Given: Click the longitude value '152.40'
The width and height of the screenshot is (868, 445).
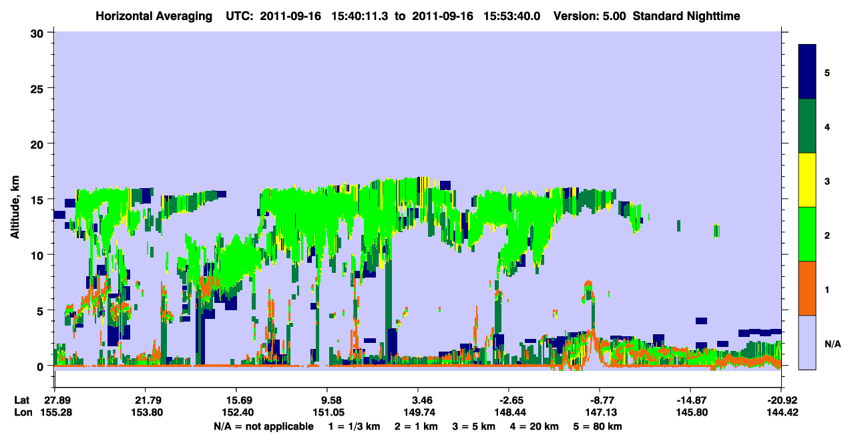Looking at the screenshot, I should click(236, 413).
